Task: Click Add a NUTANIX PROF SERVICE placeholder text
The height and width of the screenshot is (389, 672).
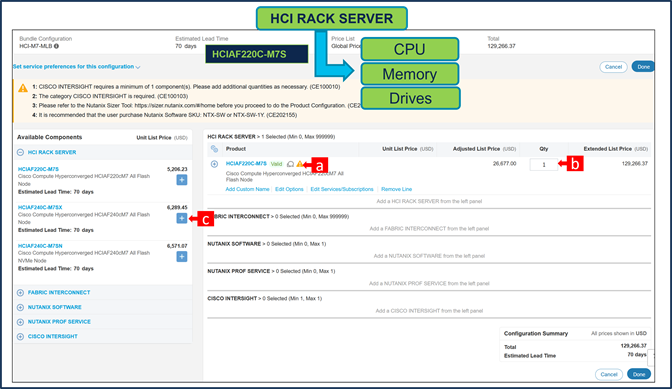Action: coord(429,284)
